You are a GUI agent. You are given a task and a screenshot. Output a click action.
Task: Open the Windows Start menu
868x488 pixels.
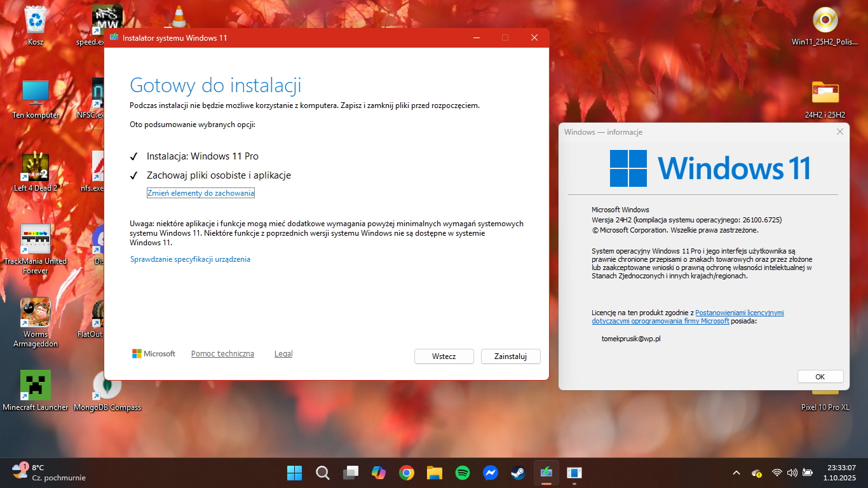pyautogui.click(x=294, y=473)
